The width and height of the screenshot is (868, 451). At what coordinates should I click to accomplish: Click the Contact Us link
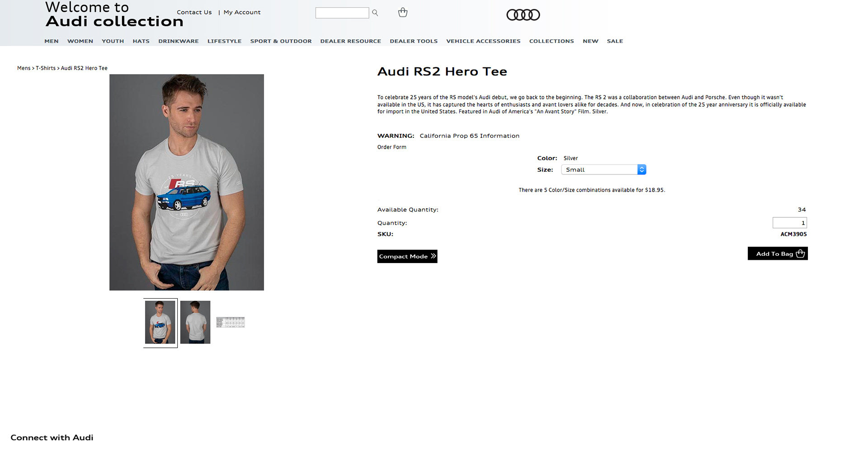point(194,12)
